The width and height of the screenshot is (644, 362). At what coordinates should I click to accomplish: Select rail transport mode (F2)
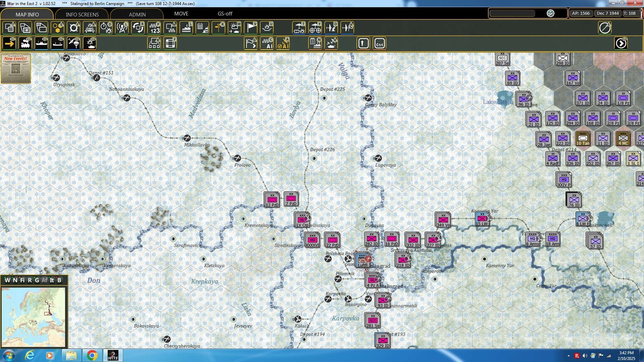[x=25, y=43]
